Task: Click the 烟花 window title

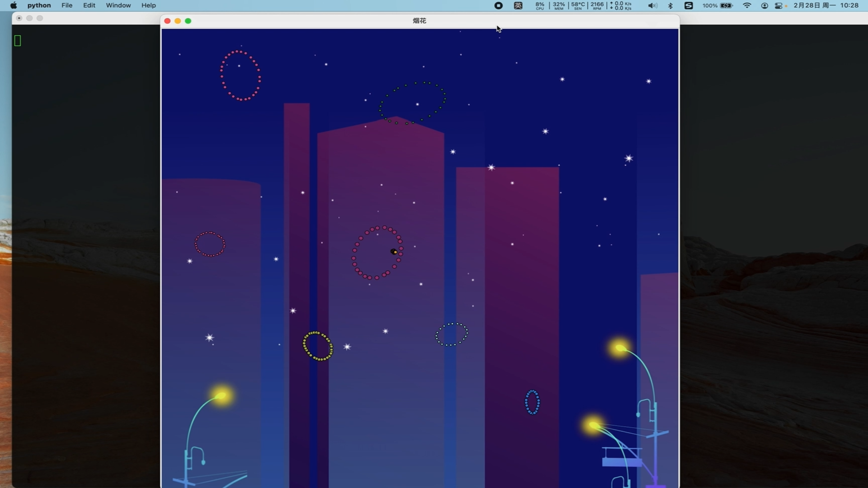Action: pyautogui.click(x=420, y=21)
